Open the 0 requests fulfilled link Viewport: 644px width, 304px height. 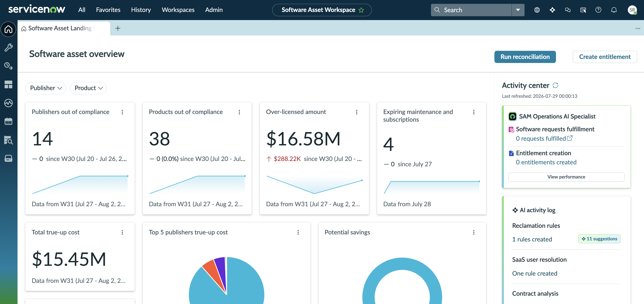[x=541, y=138]
